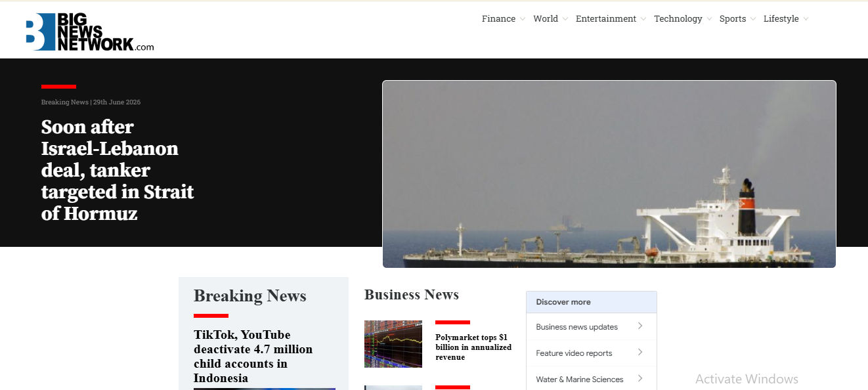This screenshot has height=390, width=868.
Task: Expand the Technology dropdown arrow
Action: 709,19
